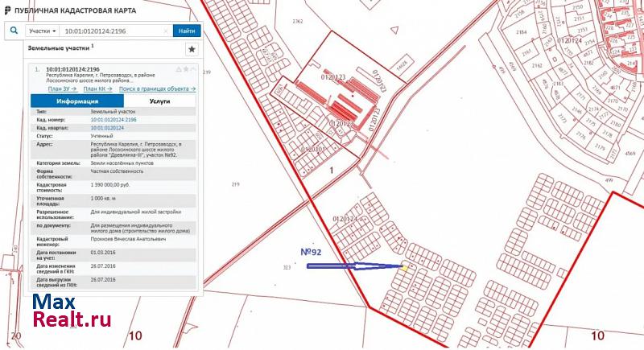This screenshot has width=644, height=350.
Task: Open the План ЗУ link
Action: [62, 89]
